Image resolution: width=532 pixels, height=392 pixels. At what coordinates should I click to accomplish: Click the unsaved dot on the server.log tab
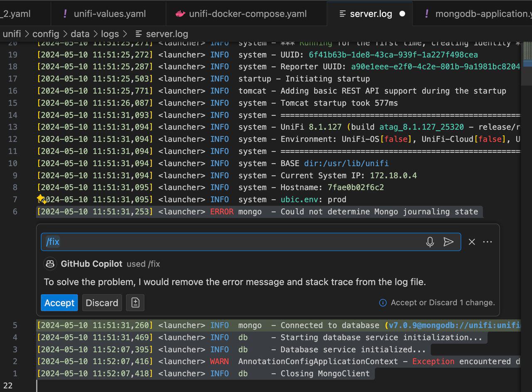coord(402,14)
